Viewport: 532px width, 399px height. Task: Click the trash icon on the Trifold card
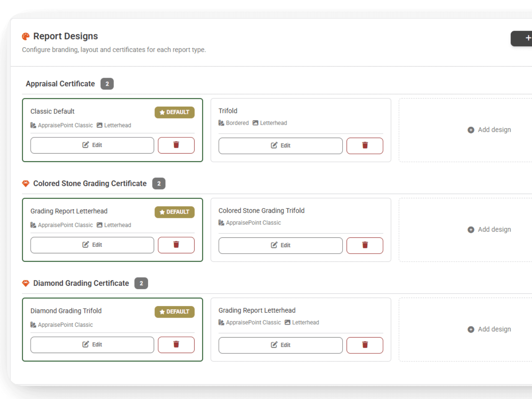coord(365,145)
